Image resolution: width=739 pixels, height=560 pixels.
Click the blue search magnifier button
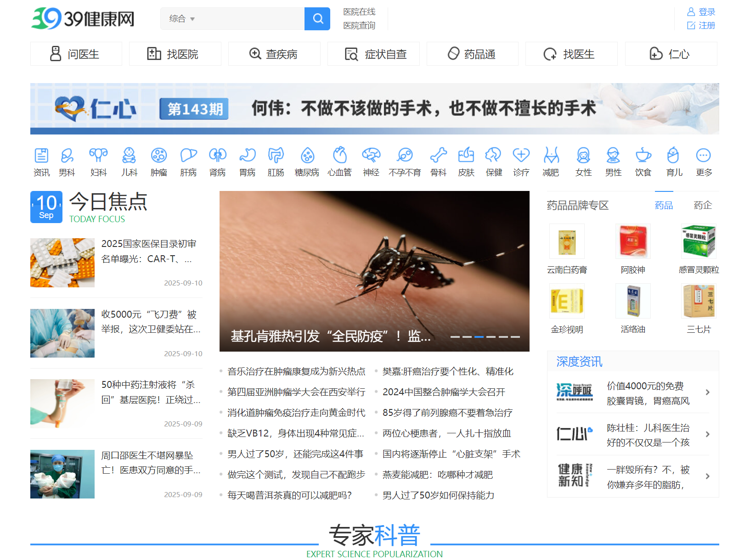(x=317, y=19)
